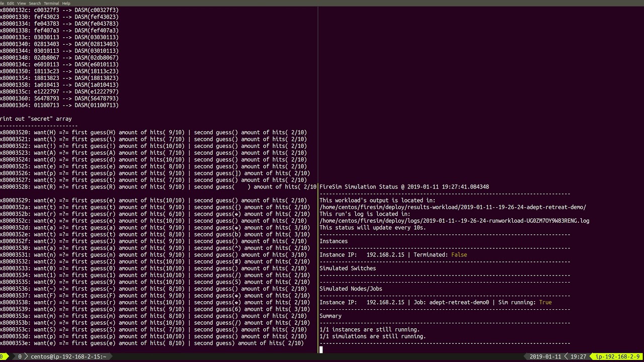Open the View menu
The width and height of the screenshot is (644, 362).
tap(21, 3)
